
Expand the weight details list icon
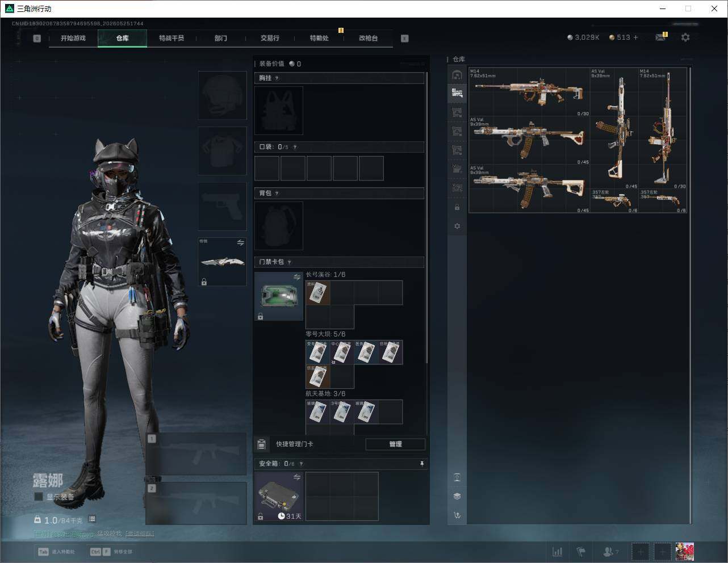tap(92, 519)
